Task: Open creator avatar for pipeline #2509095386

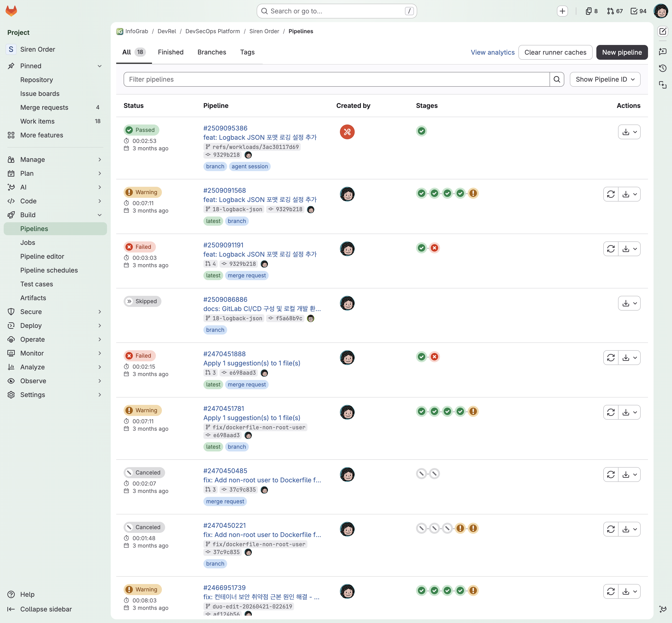Action: point(347,132)
